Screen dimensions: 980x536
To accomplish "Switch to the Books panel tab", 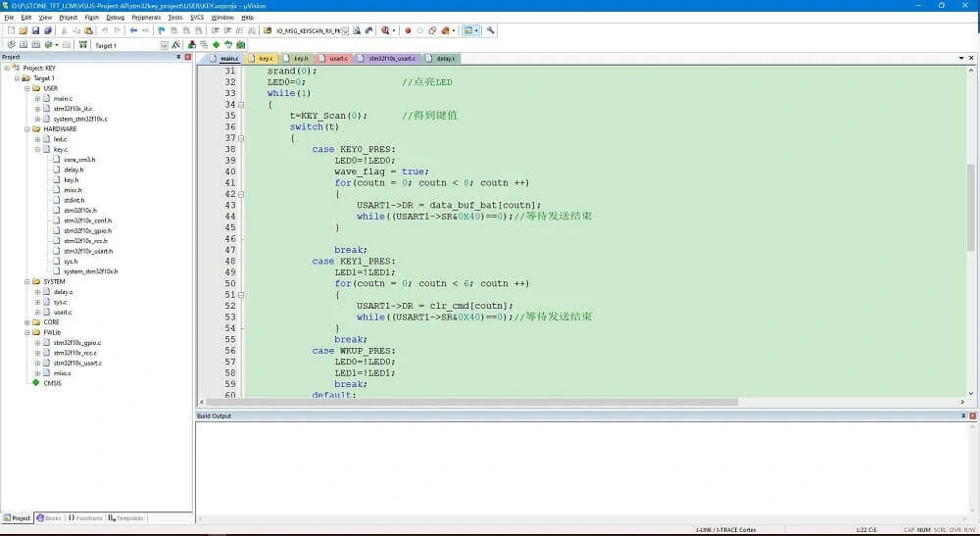I will coord(49,518).
